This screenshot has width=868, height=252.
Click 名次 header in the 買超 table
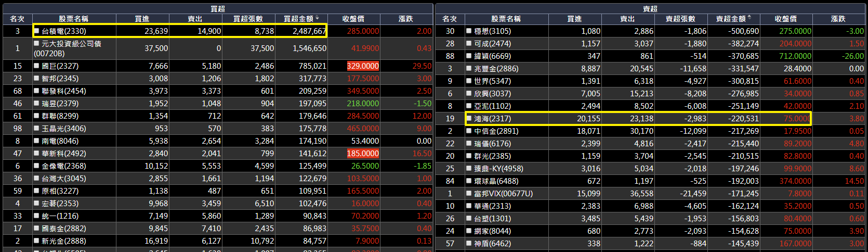click(x=17, y=19)
